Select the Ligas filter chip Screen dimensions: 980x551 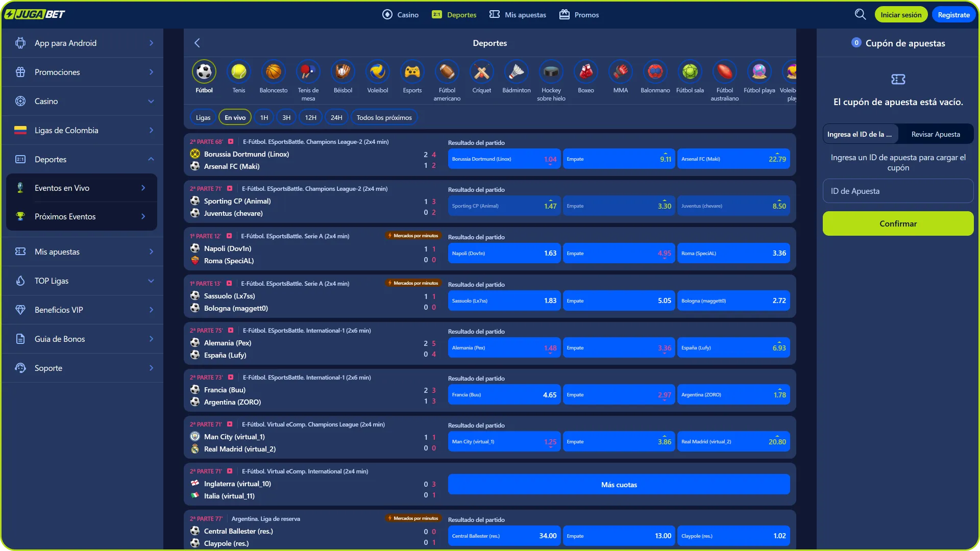point(203,117)
